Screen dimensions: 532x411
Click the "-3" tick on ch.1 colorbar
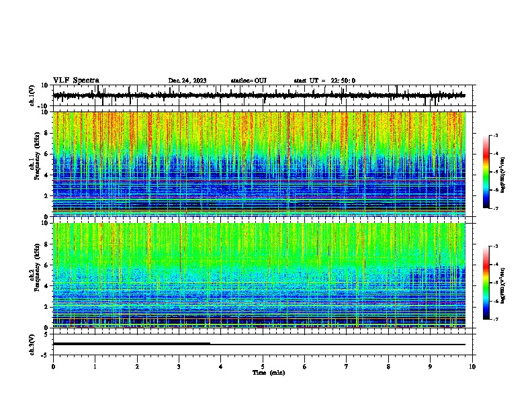495,135
